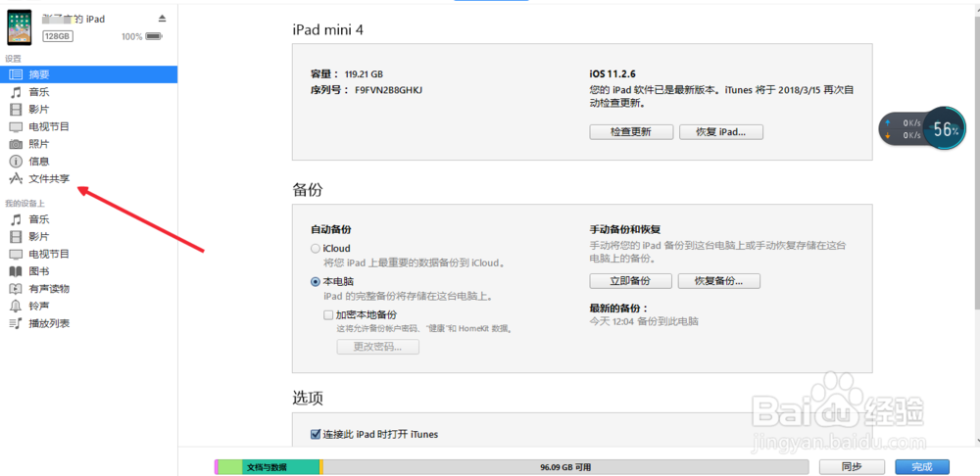The image size is (980, 476).
Task: Select 图书 label in sidebar
Action: coord(39,271)
